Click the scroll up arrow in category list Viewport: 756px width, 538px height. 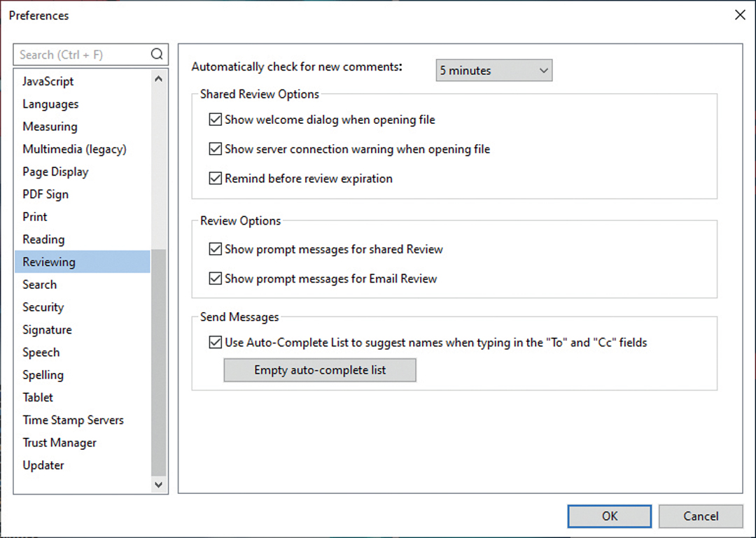[x=159, y=80]
